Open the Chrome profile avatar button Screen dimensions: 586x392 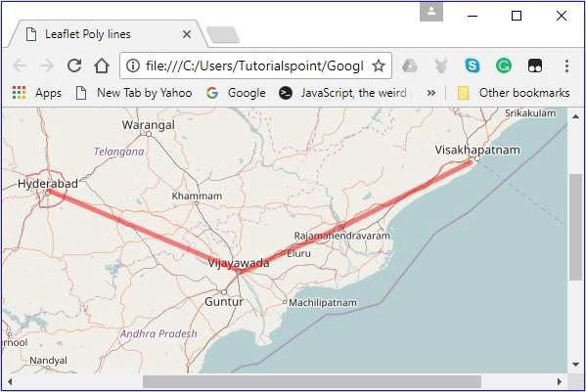click(x=431, y=12)
